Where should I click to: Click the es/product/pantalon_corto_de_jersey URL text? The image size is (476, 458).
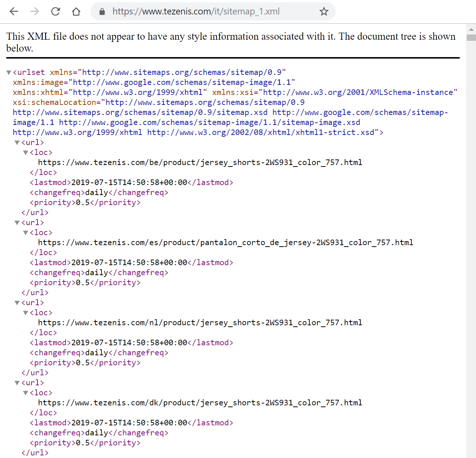[225, 243]
